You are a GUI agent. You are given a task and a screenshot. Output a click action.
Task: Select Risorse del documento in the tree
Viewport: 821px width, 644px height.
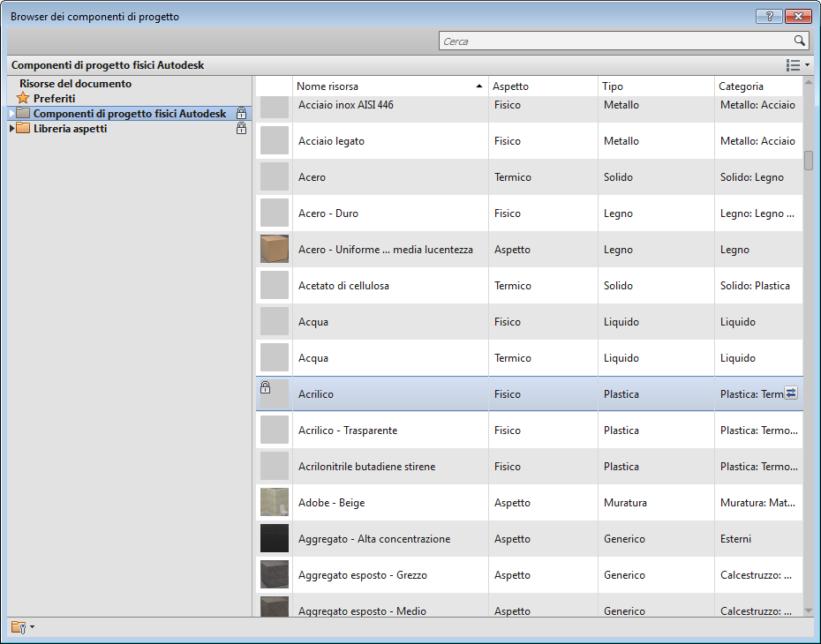click(x=75, y=83)
